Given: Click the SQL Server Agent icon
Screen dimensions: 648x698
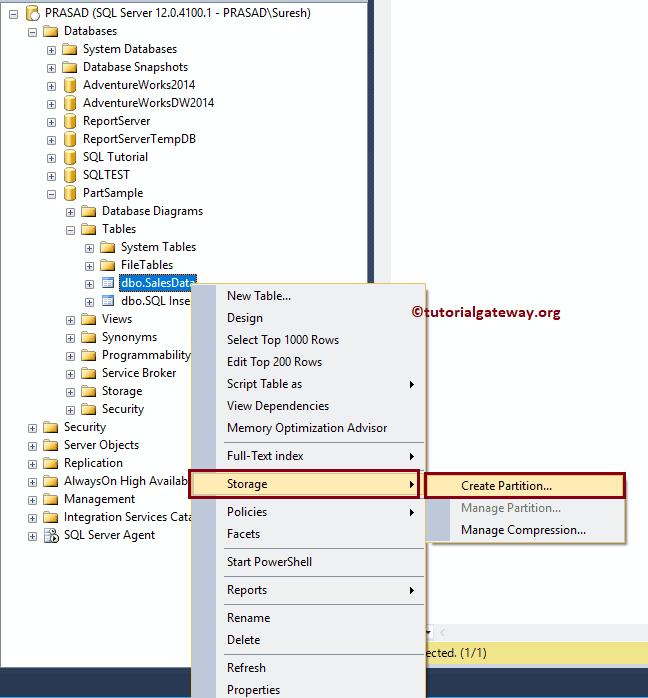Looking at the screenshot, I should coord(51,536).
